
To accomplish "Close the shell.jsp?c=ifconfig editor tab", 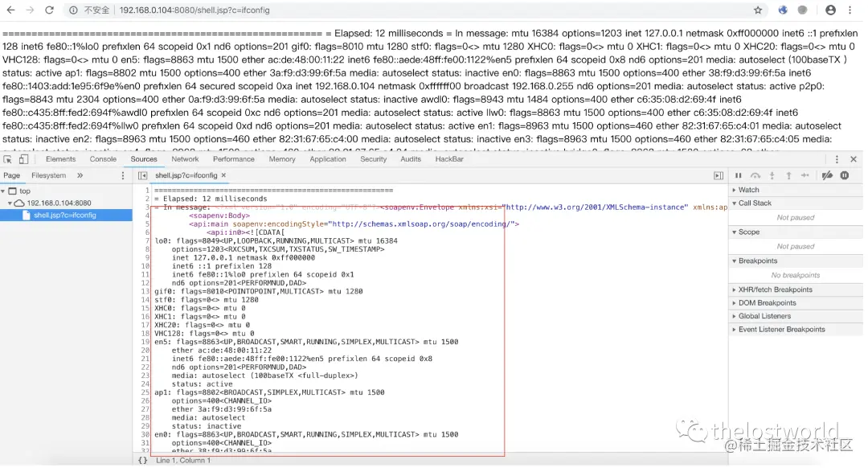I will 223,175.
